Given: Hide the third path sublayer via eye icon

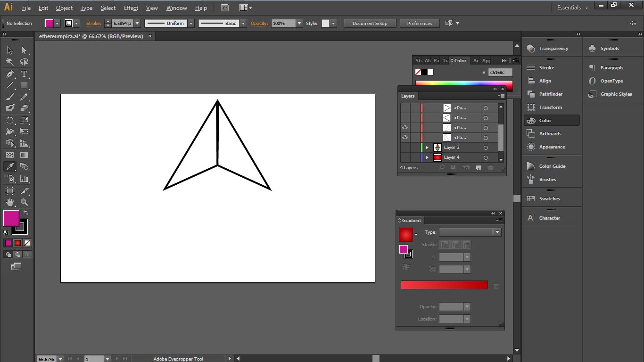Looking at the screenshot, I should tap(405, 128).
